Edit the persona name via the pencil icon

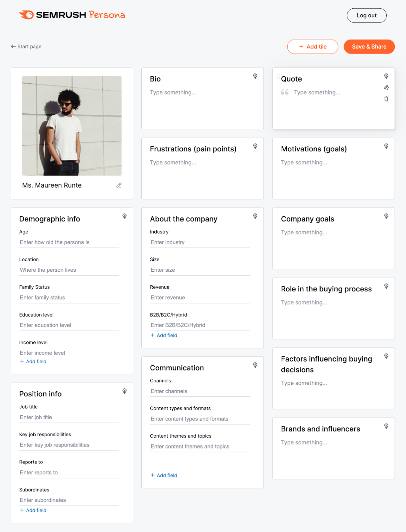click(x=119, y=185)
